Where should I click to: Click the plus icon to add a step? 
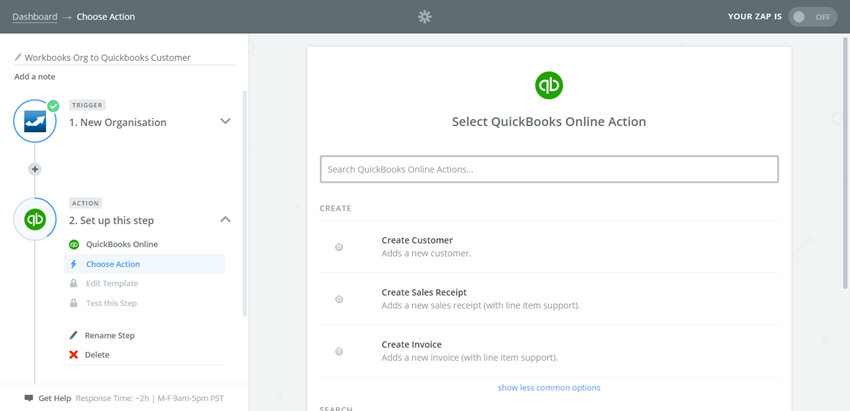click(35, 169)
